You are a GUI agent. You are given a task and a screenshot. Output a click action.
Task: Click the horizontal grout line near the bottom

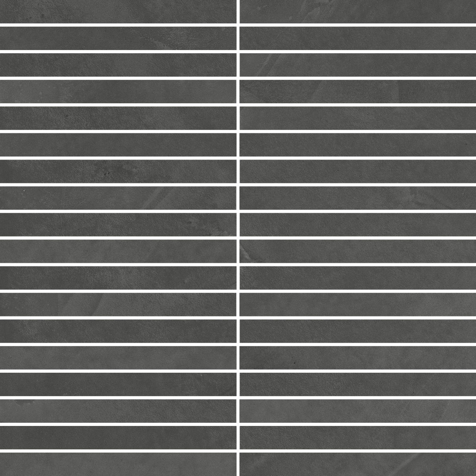[x=119, y=451]
